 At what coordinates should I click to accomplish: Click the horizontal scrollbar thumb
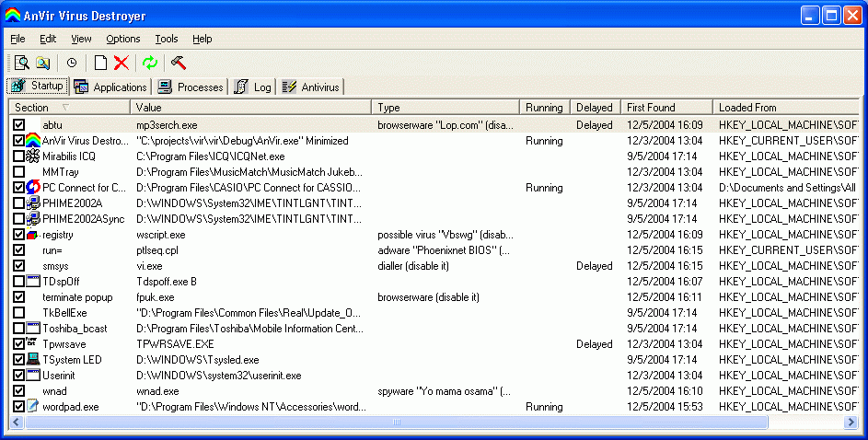coord(397,423)
